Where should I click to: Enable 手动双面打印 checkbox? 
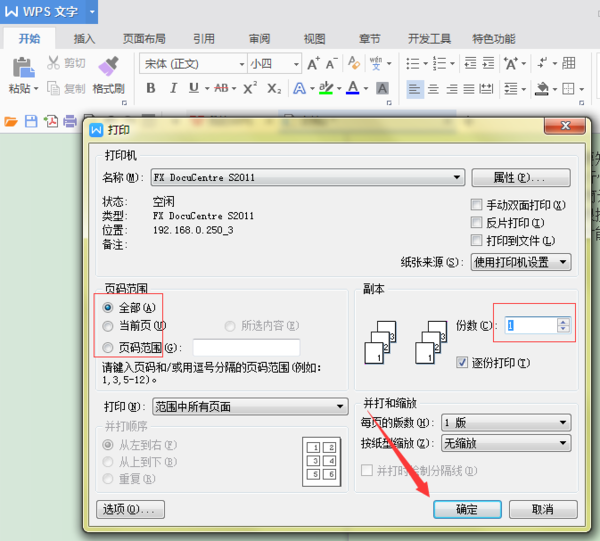476,205
